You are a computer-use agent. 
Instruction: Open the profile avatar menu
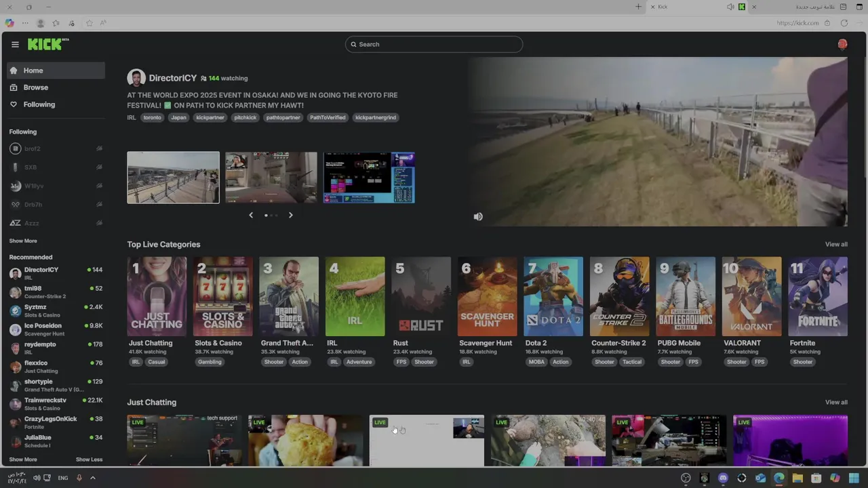[842, 44]
